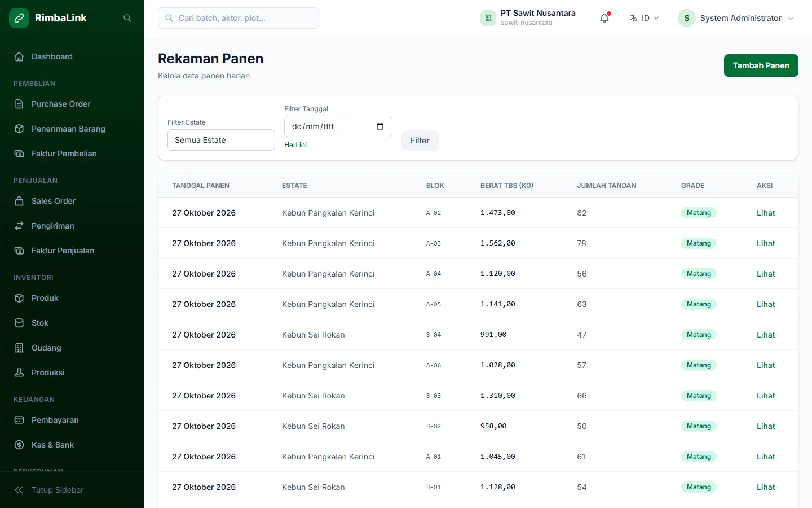Click Kebun Sei Rokan in B-02 row
Viewport: 812px width, 508px height.
click(314, 426)
